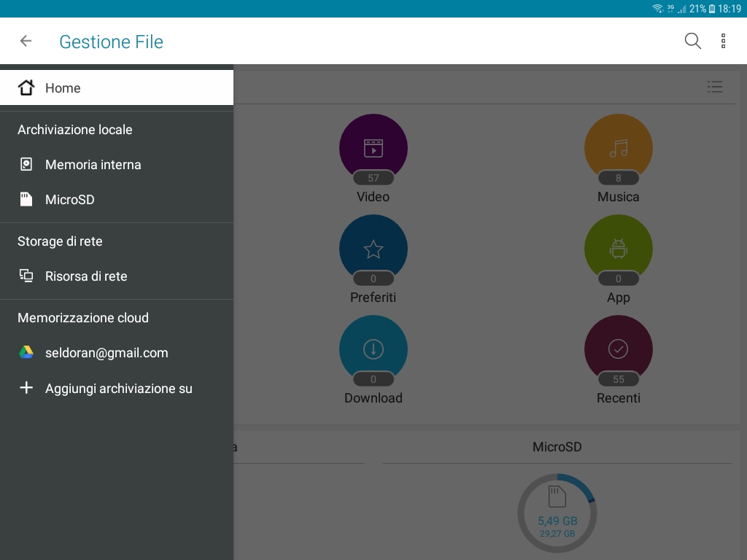Click the Gestione File title
Viewport: 747px width, 560px height.
tap(111, 42)
